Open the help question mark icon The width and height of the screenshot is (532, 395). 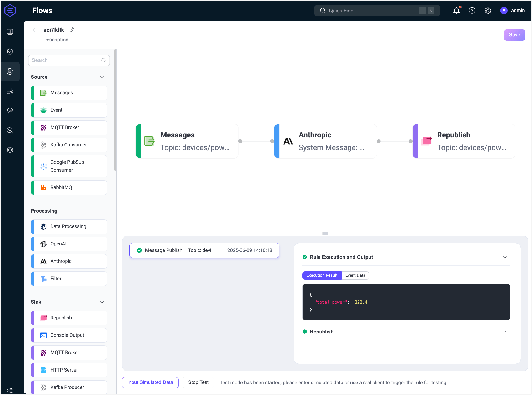(472, 11)
